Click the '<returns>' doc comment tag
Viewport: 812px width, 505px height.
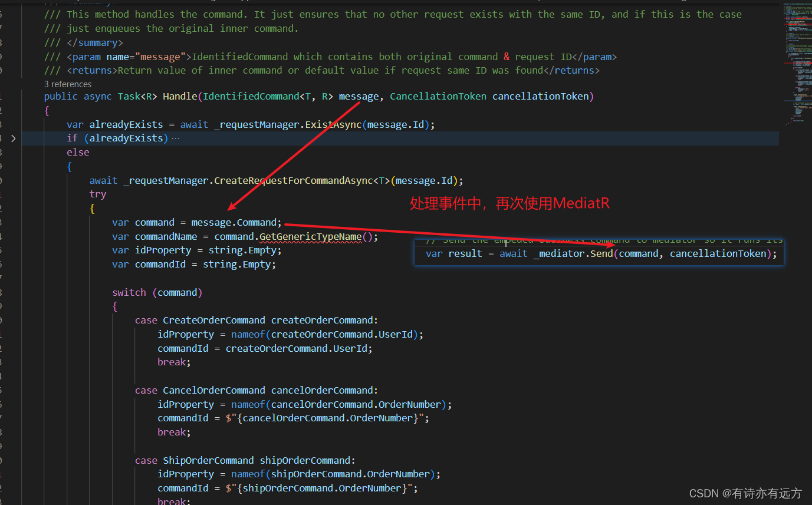pyautogui.click(x=93, y=71)
